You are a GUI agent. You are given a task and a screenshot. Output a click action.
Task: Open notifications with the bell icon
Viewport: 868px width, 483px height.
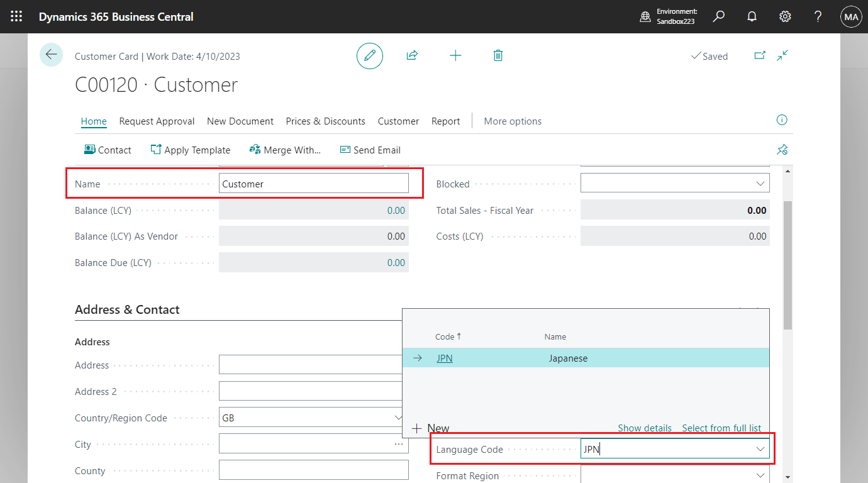tap(752, 16)
